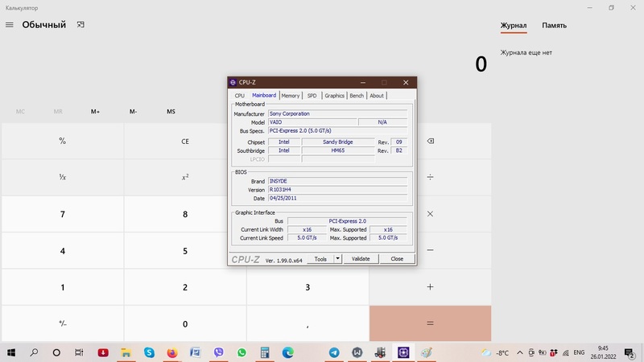The width and height of the screenshot is (644, 362).
Task: Open Telegram from the taskbar
Action: (334, 352)
